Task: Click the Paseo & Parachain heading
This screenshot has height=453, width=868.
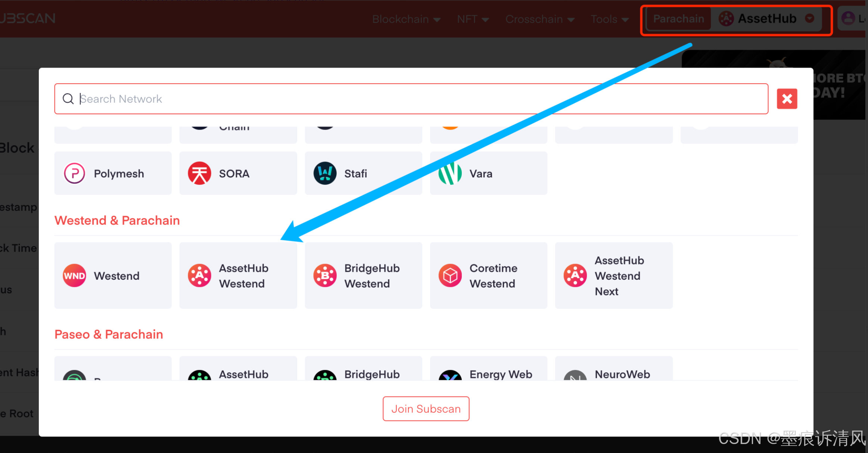Action: (x=109, y=334)
